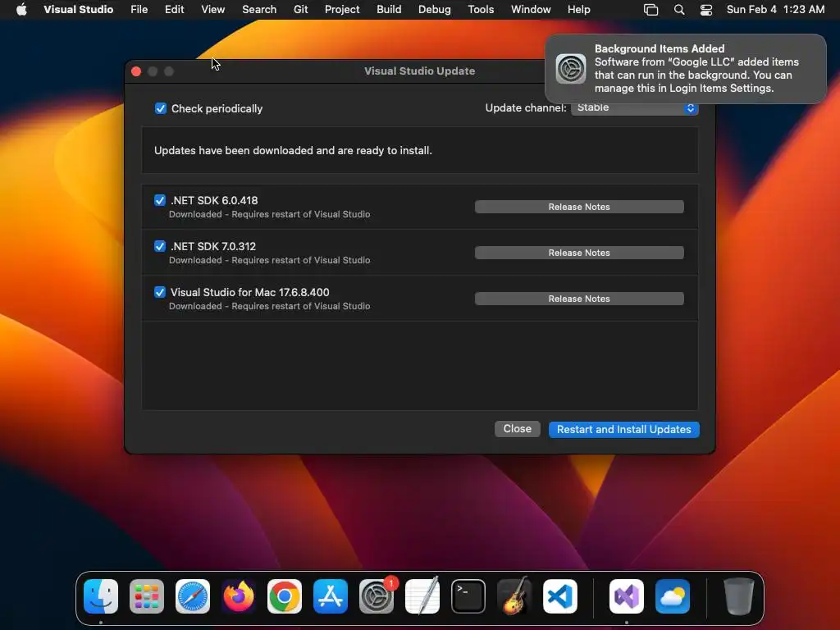Click the purple Visual Studio dock icon
This screenshot has height=630, width=840.
627,596
